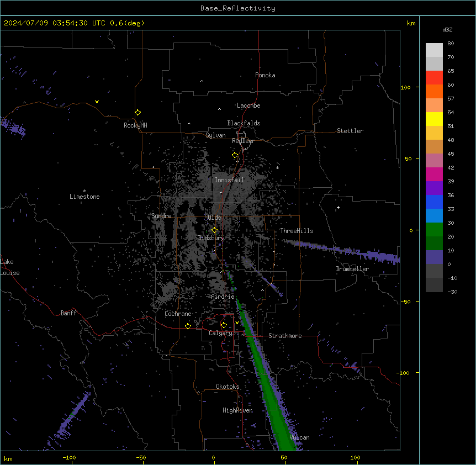The width and height of the screenshot is (476, 465).
Task: Click the yellow diamond marker between Olds and Didsbury
Action: tap(214, 230)
